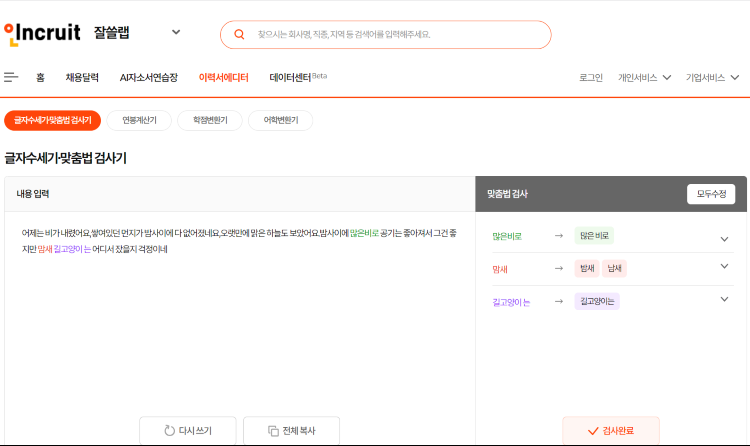Switch to the 학점변환기 tab
The image size is (750, 446).
210,120
